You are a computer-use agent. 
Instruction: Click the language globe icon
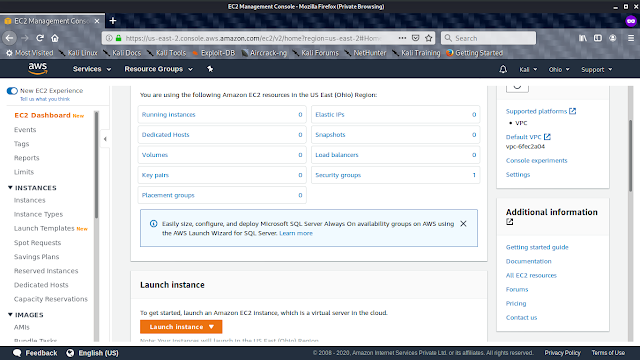70,353
